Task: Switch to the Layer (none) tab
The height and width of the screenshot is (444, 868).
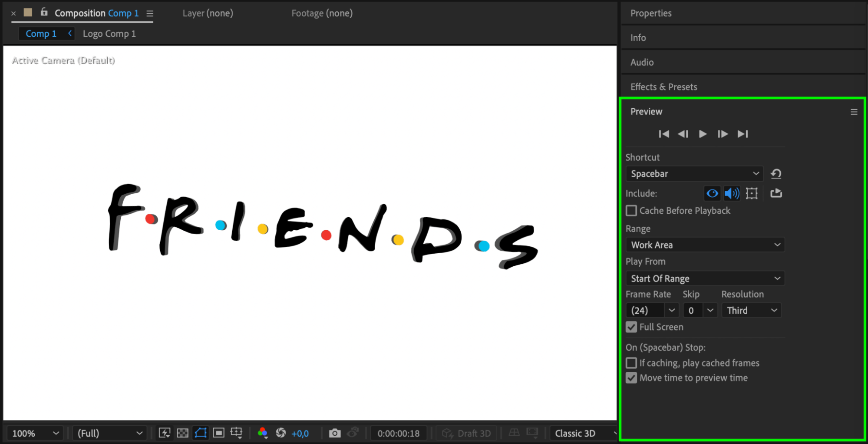Action: click(x=208, y=13)
